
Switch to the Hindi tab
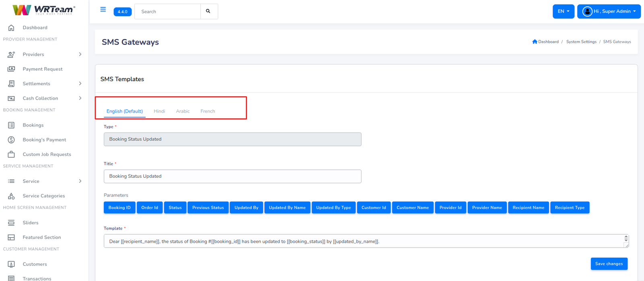pyautogui.click(x=159, y=111)
